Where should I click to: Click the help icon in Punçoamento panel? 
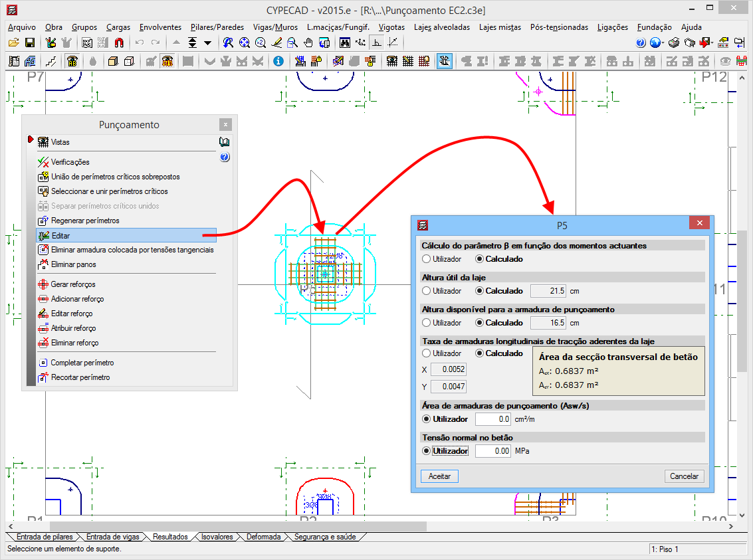(x=225, y=157)
